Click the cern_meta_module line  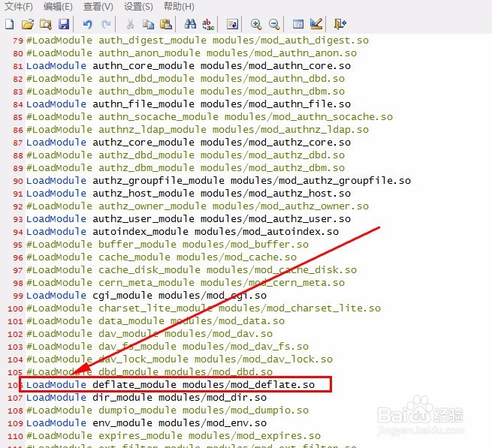tap(186, 282)
